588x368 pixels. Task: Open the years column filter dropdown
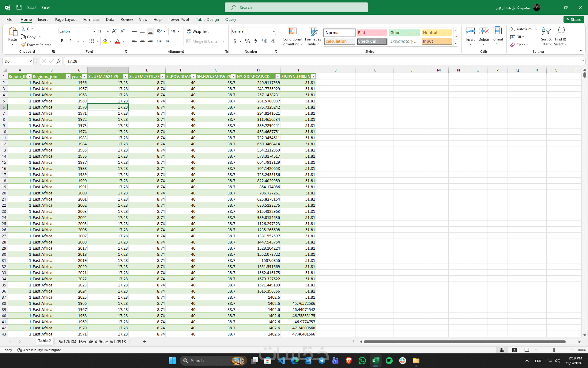coord(85,76)
